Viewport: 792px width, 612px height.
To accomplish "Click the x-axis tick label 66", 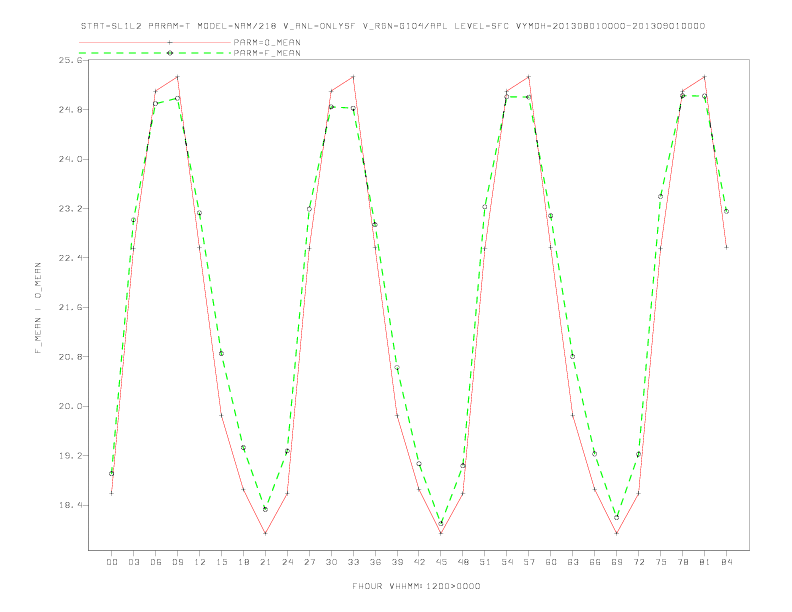I will (x=595, y=562).
